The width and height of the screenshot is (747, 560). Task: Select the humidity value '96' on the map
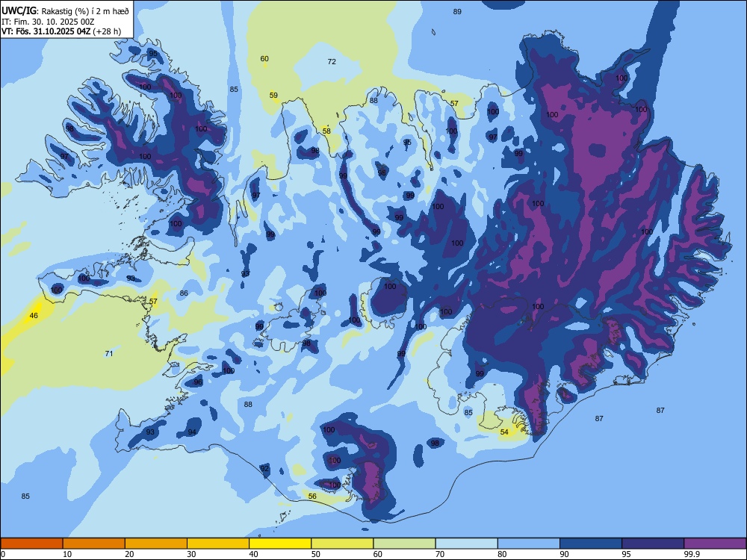coord(198,382)
